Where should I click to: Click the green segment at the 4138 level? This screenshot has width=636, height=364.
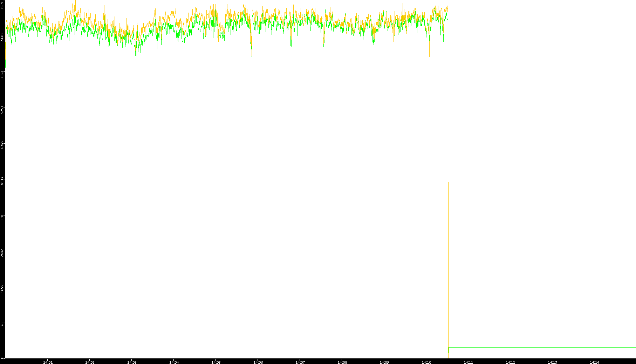point(448,185)
